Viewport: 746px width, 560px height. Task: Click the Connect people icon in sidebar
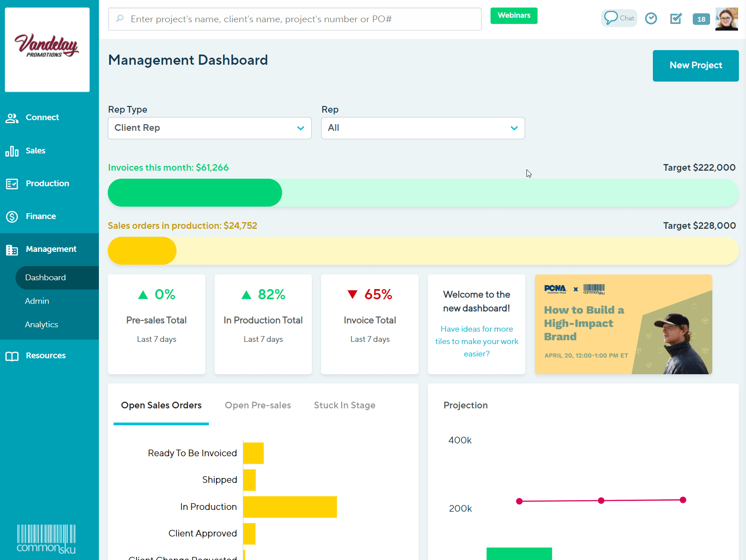coord(12,118)
